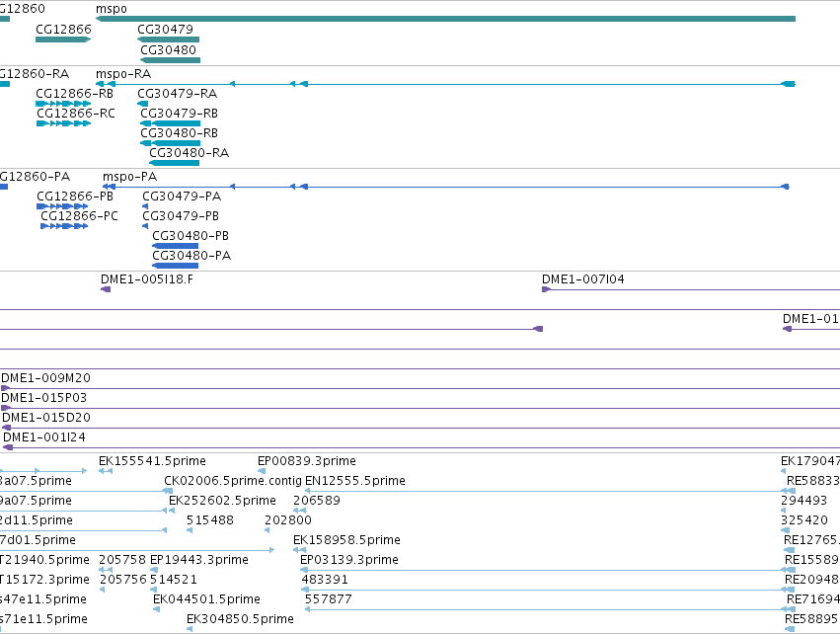Click clone DME1-015P03 label
840x634 pixels.
(x=44, y=398)
